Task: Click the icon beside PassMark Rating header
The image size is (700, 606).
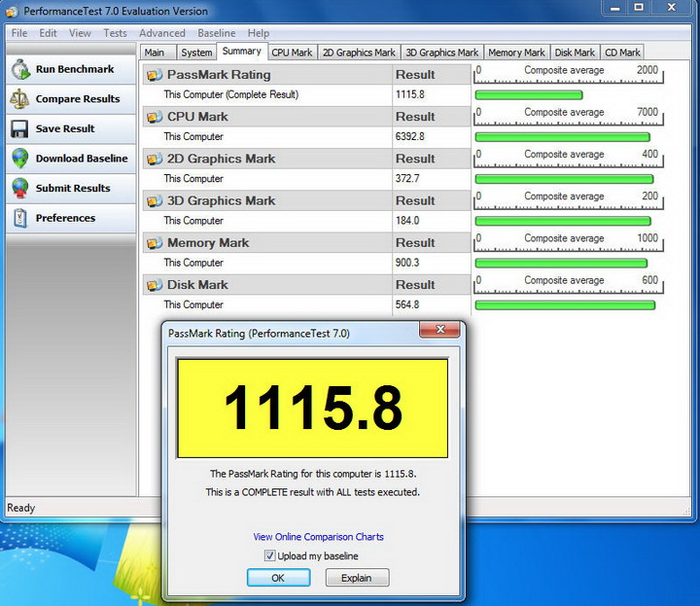Action: point(155,75)
